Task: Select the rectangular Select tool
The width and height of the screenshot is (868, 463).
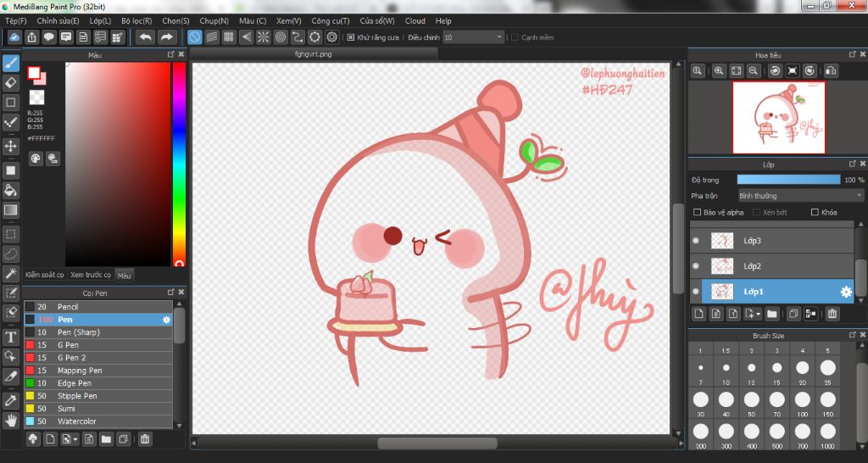Action: click(x=10, y=234)
